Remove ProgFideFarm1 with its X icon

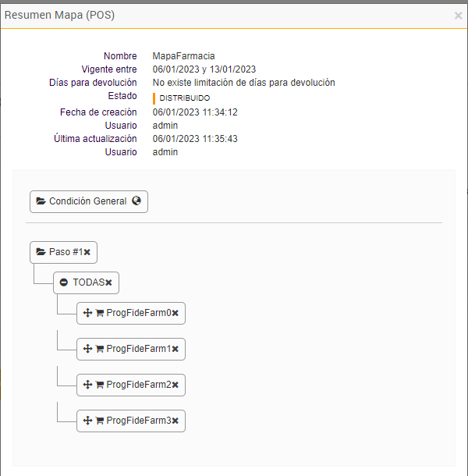tap(175, 349)
